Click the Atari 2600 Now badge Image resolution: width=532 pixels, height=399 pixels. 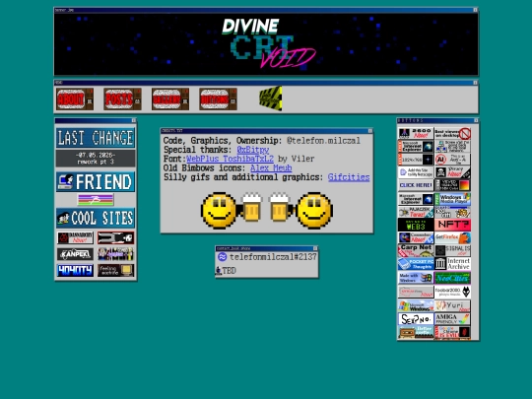tap(416, 133)
